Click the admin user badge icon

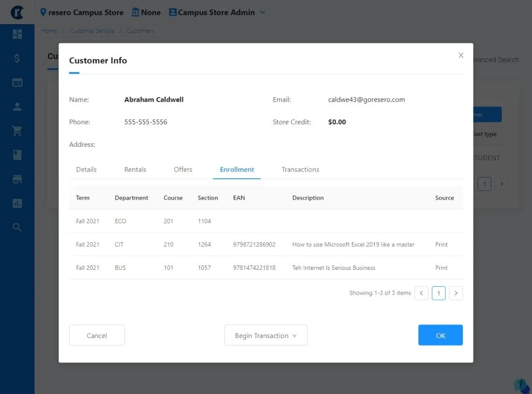pos(173,12)
